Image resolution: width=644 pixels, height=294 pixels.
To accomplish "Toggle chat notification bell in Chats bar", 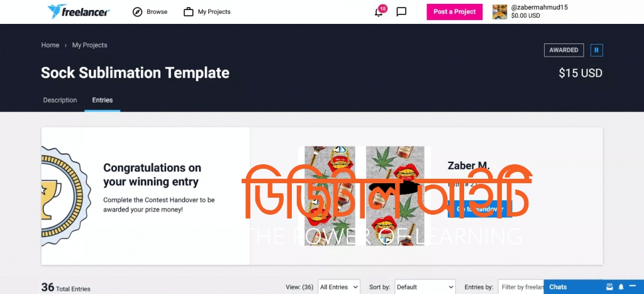I will pos(621,286).
